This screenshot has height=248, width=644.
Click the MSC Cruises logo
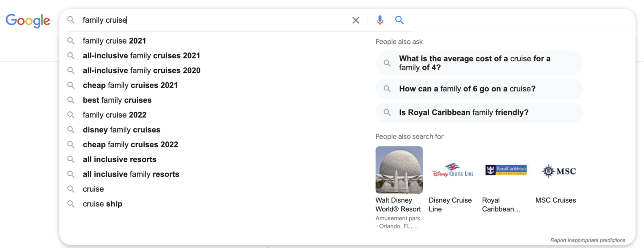click(x=558, y=171)
